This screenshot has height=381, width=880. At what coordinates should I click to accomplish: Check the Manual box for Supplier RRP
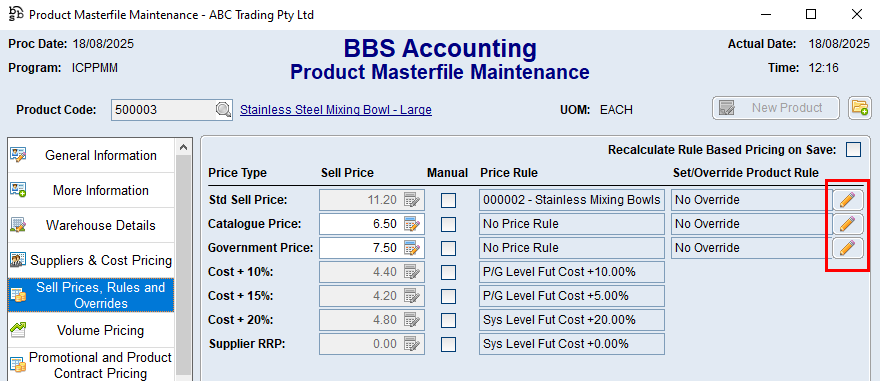[x=448, y=345]
